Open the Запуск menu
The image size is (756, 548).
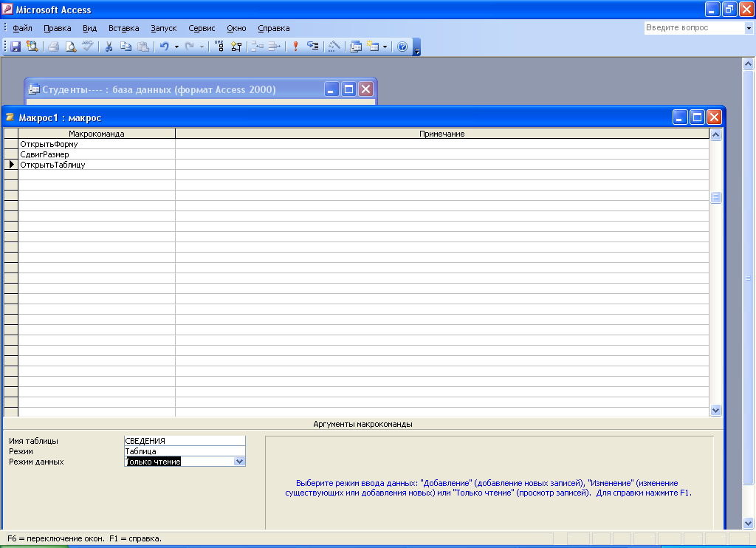tap(164, 28)
